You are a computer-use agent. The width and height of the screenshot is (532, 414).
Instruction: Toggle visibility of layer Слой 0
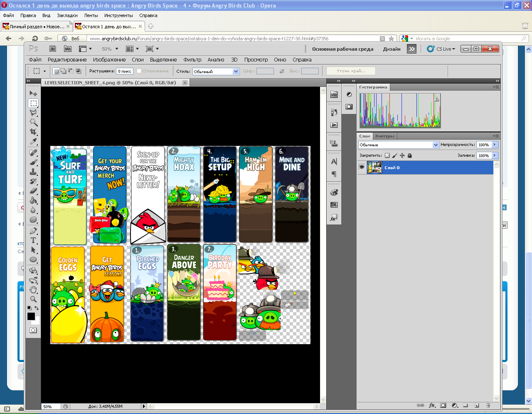362,168
